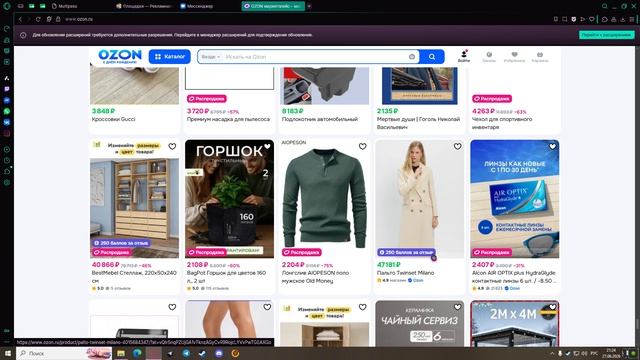The image size is (640, 360).
Task: Toggle heart on the 2М х 4М card
Action: (x=552, y=307)
